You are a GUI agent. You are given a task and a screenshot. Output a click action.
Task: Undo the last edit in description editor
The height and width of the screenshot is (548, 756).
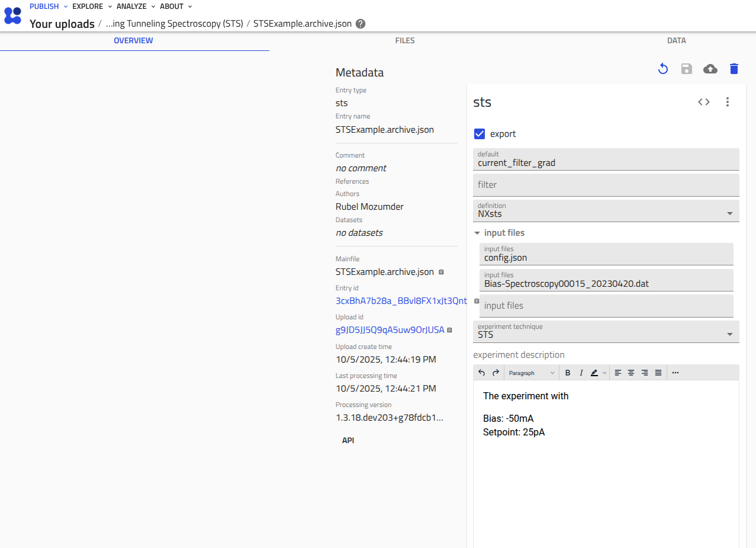[481, 373]
